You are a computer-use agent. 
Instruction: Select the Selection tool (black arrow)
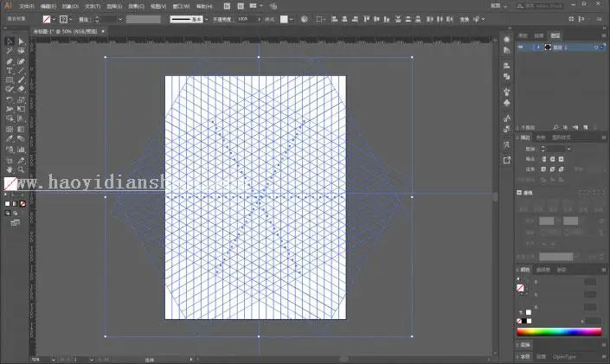(10, 42)
